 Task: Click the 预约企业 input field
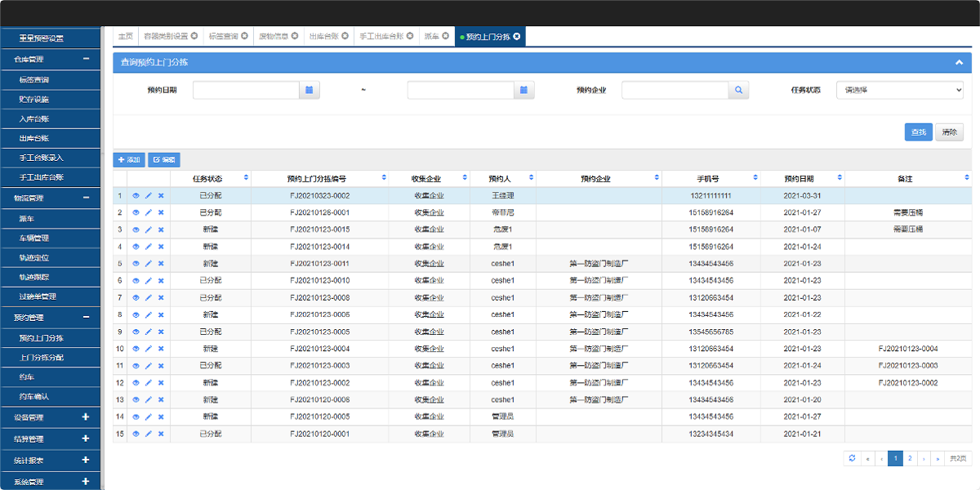click(x=675, y=90)
